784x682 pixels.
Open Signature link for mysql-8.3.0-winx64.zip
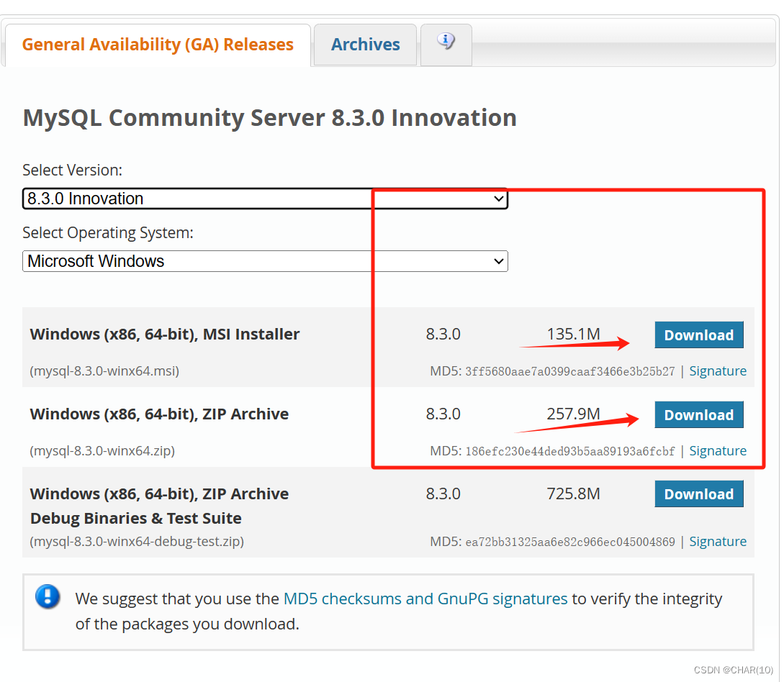pos(718,451)
